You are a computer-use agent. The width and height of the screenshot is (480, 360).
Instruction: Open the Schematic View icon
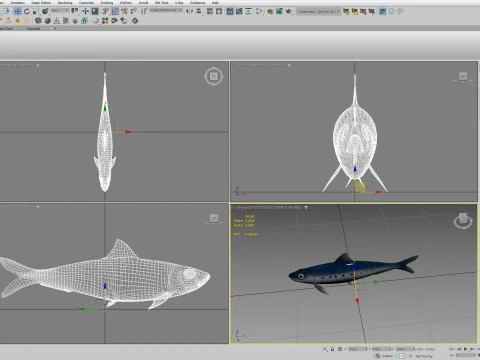(248, 11)
